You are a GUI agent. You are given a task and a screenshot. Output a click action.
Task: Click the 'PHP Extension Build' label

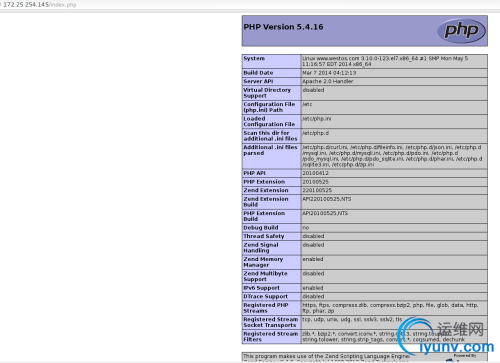(264, 216)
